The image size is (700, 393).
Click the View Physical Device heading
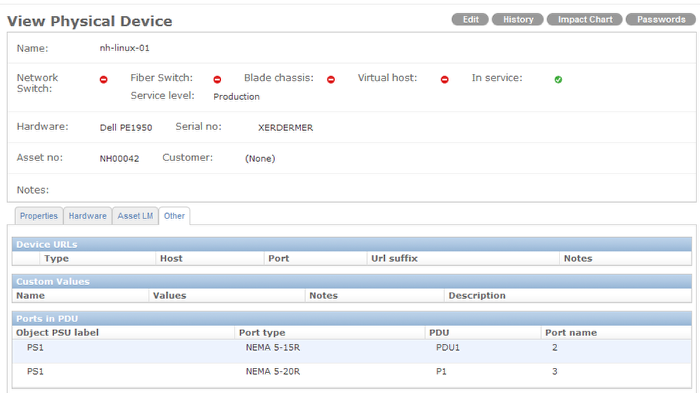(x=90, y=21)
